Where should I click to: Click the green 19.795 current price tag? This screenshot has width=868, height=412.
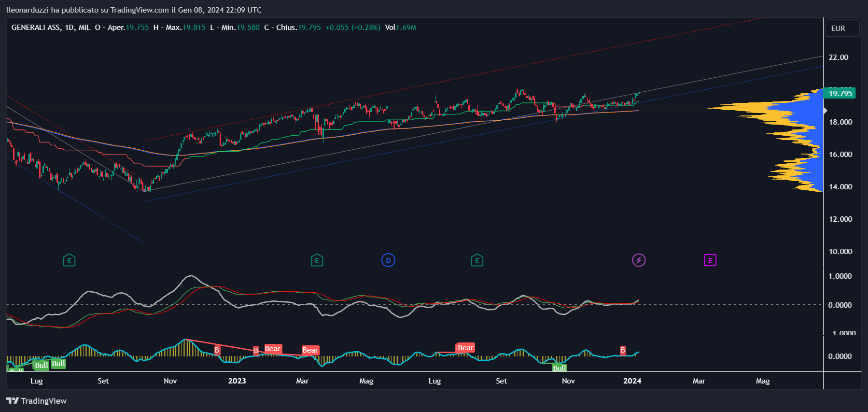coord(840,93)
